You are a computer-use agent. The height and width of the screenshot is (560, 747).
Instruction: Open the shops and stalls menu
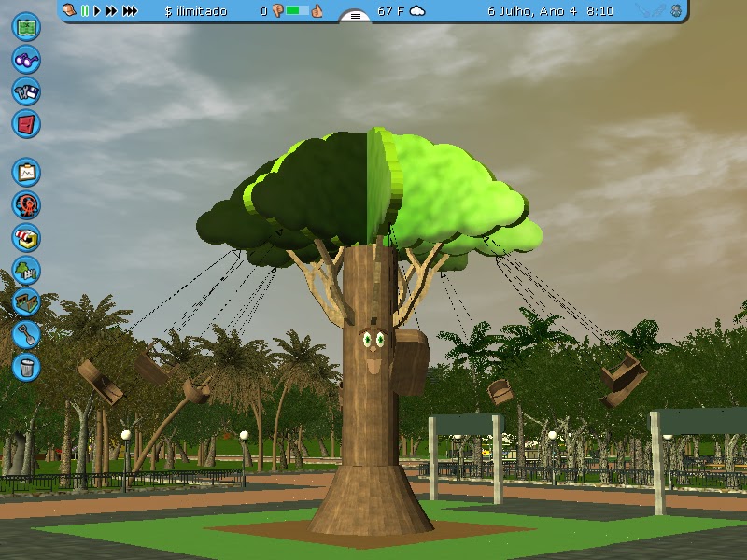click(x=26, y=239)
